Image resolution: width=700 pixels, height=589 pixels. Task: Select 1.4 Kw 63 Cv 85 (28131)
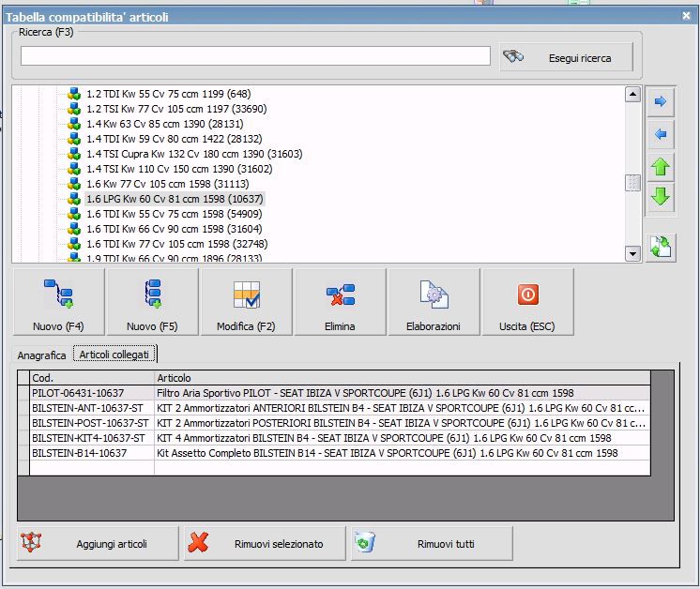[x=165, y=124]
